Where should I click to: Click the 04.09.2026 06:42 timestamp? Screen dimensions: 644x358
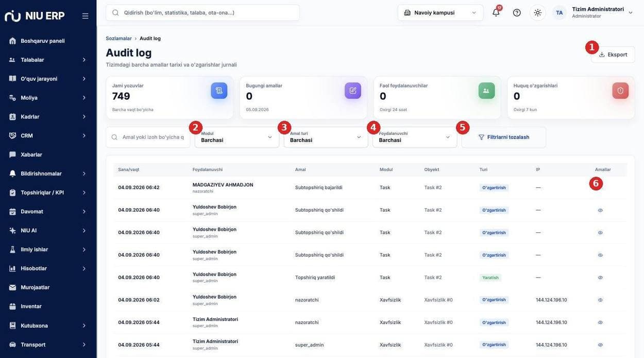pyautogui.click(x=139, y=187)
